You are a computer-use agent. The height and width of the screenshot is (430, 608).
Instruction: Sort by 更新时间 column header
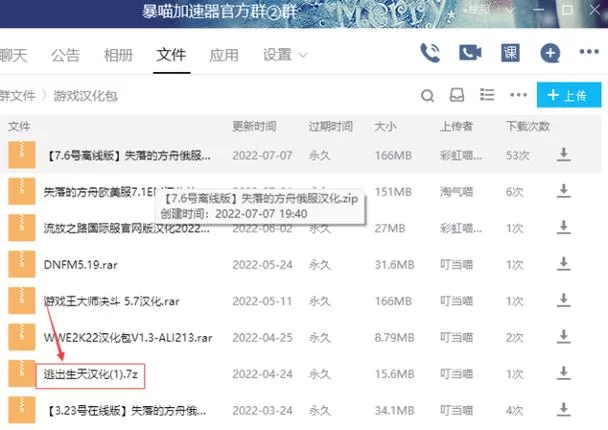tap(254, 126)
